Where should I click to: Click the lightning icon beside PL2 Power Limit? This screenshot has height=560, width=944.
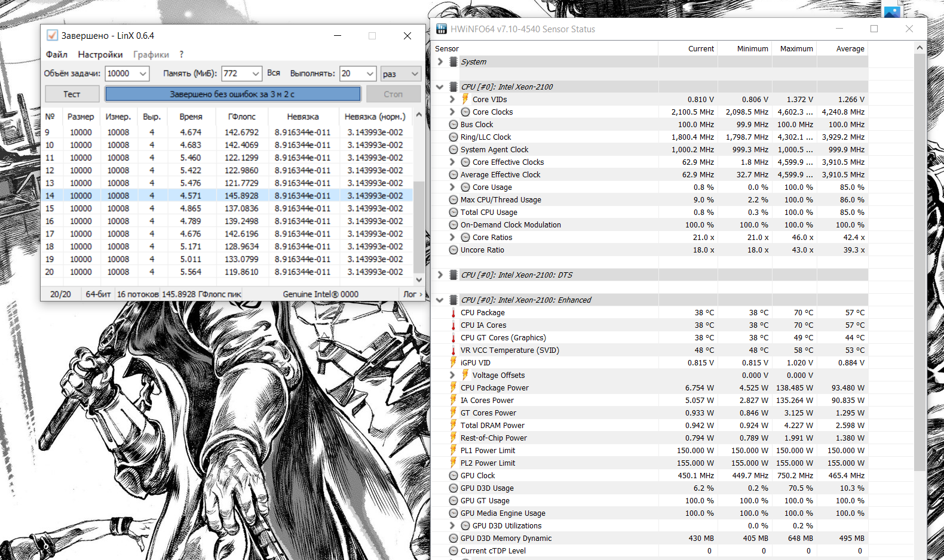tap(453, 463)
